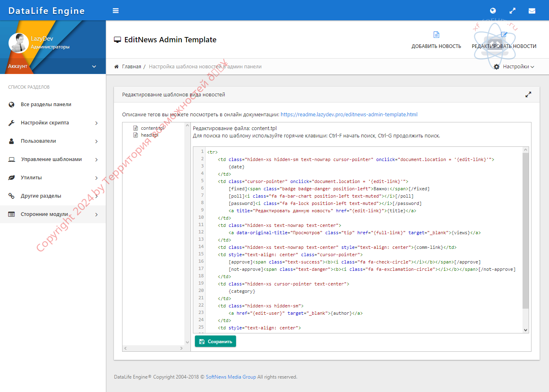Click file tree horizontal scrollbar track
Viewport: 549px width, 392px height.
pyautogui.click(x=153, y=348)
